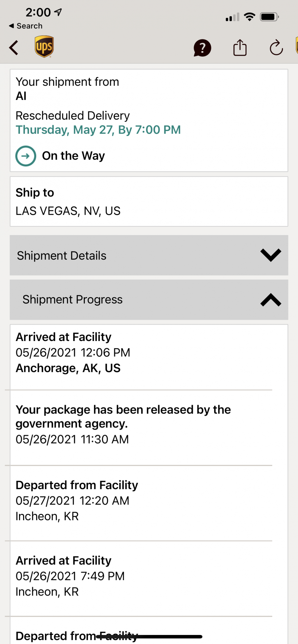298x644 pixels.
Task: Tap the UPS shield logo
Action: click(44, 47)
